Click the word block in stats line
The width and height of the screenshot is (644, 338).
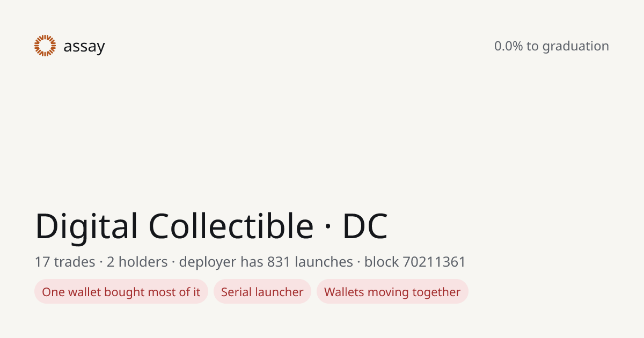pyautogui.click(x=381, y=262)
